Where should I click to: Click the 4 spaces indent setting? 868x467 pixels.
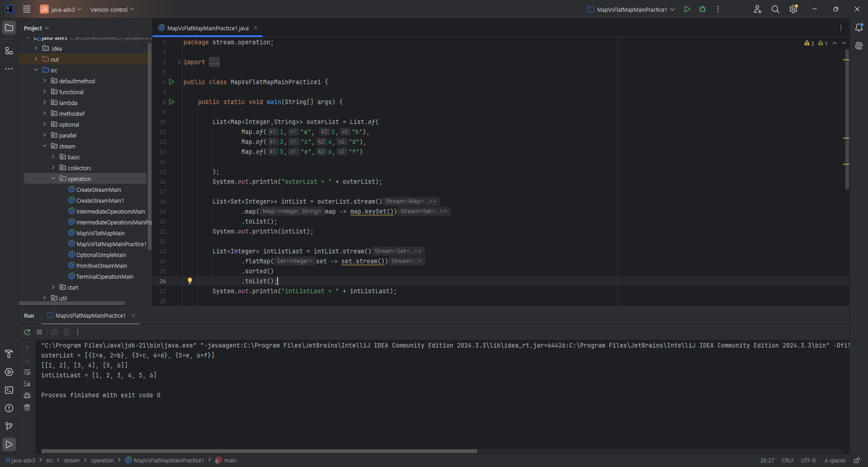835,460
